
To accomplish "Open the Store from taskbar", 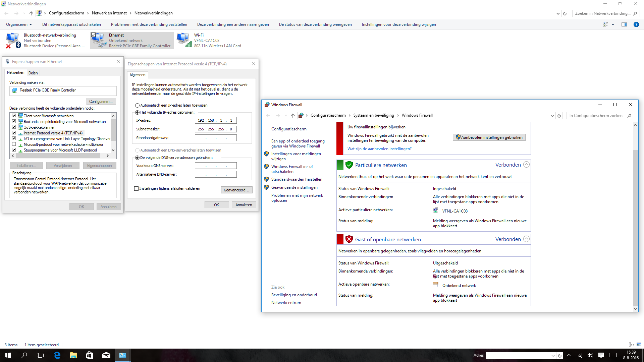I will tap(90, 355).
